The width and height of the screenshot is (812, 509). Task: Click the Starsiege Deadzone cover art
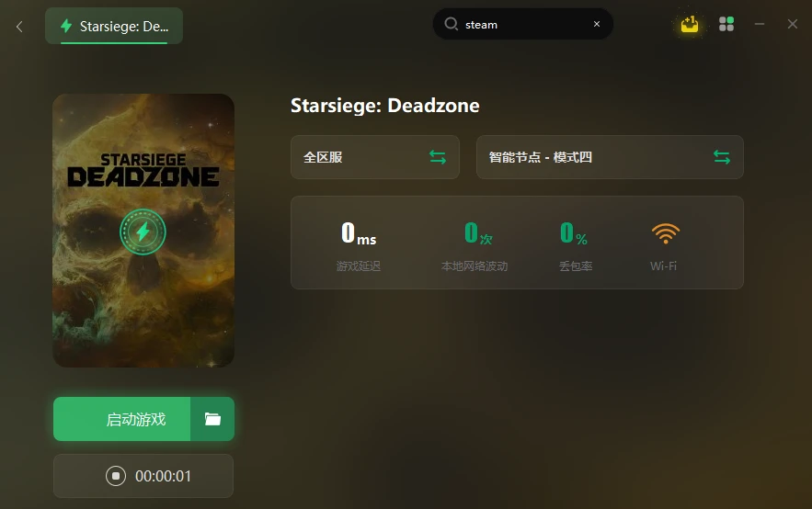(x=143, y=231)
